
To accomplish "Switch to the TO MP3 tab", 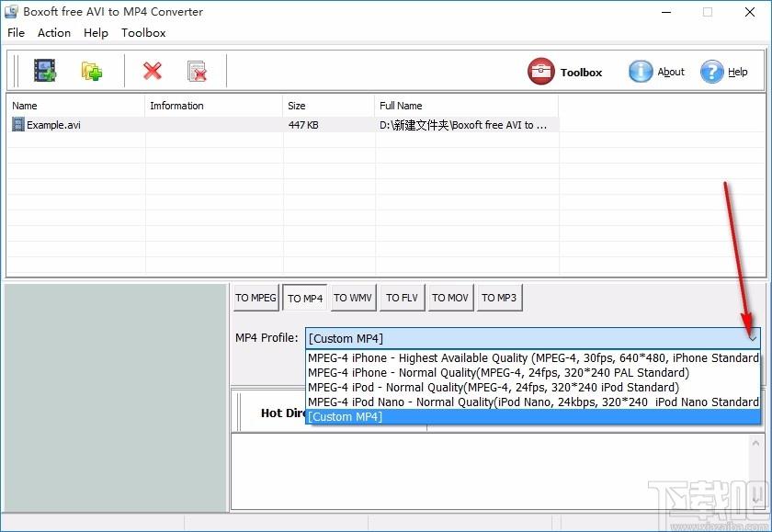I will (499, 298).
